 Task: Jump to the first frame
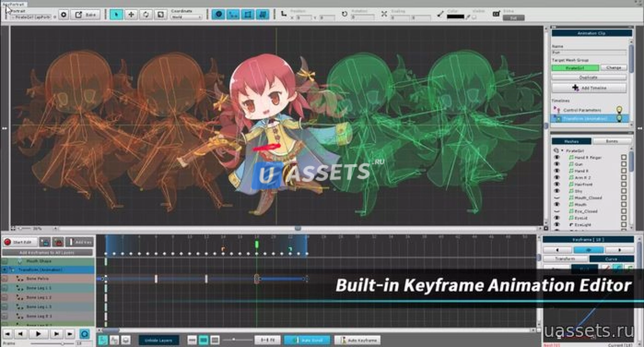pos(8,333)
